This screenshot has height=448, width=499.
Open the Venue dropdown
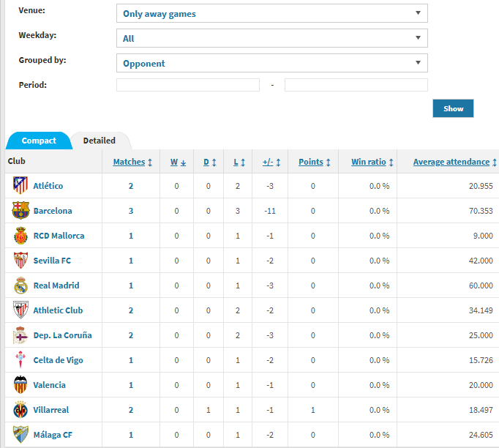[271, 13]
